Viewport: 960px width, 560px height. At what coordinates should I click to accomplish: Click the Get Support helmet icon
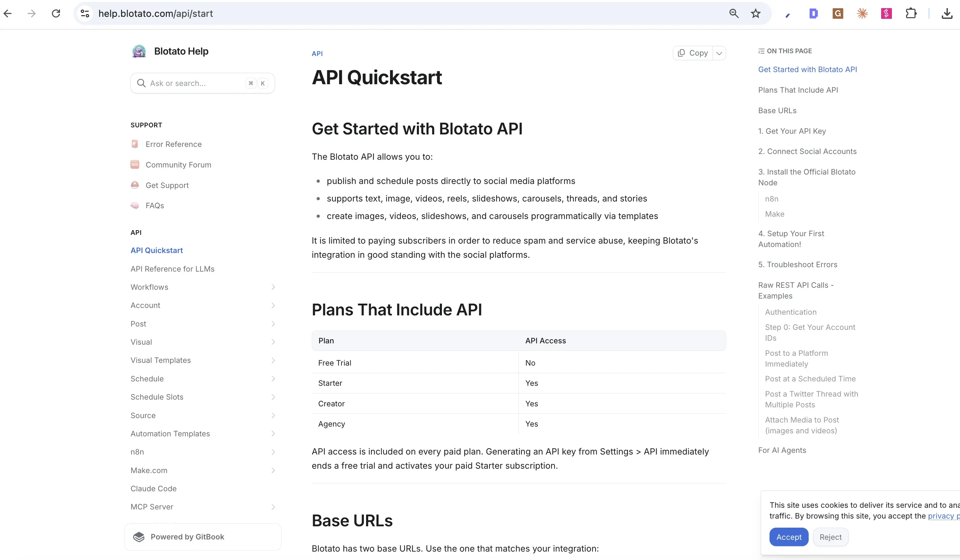coord(135,185)
